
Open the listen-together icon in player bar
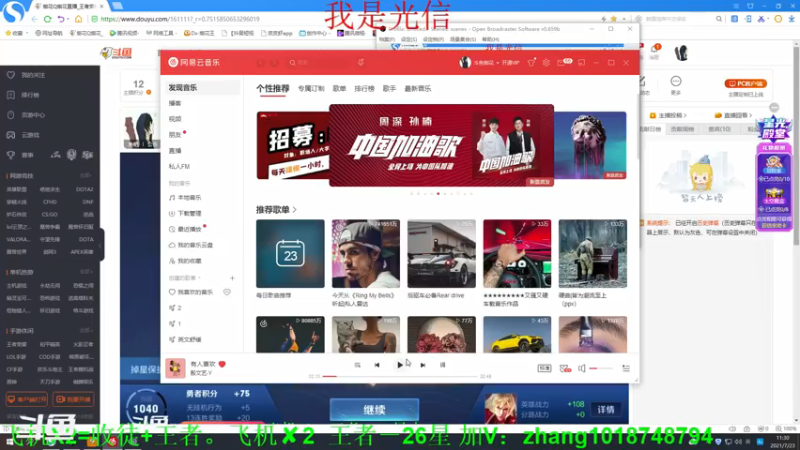(565, 368)
